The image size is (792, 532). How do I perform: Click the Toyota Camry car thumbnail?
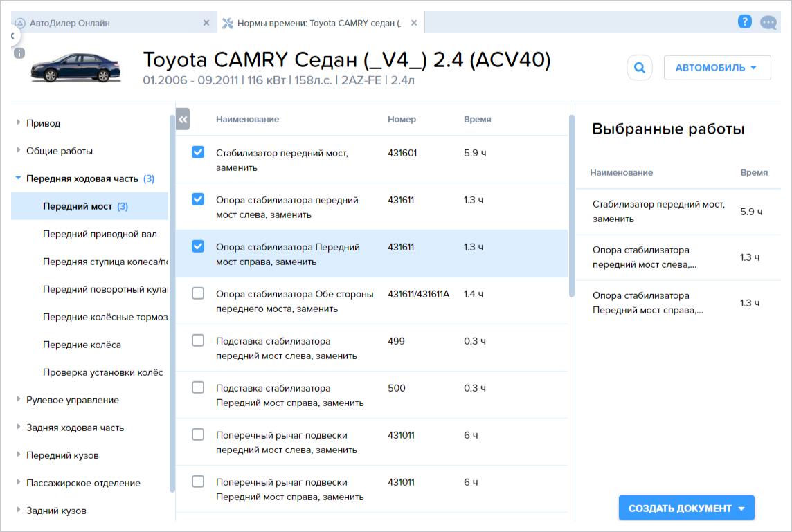click(x=75, y=68)
